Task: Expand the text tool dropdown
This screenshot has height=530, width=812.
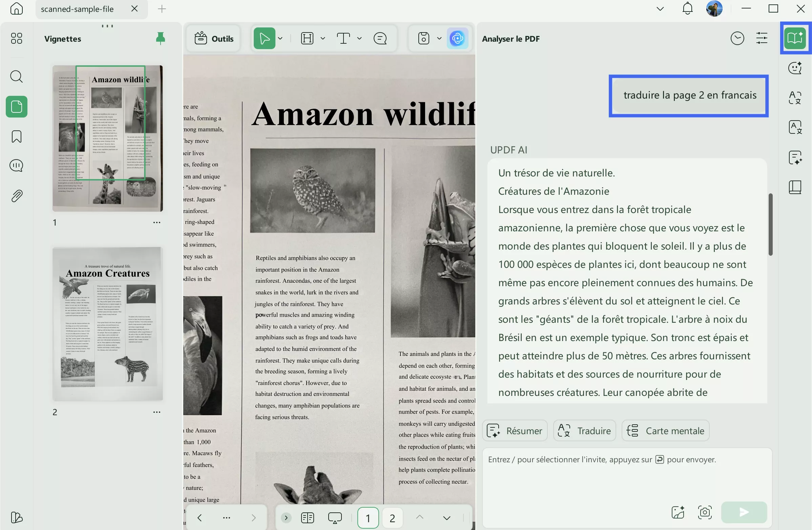Action: point(359,38)
